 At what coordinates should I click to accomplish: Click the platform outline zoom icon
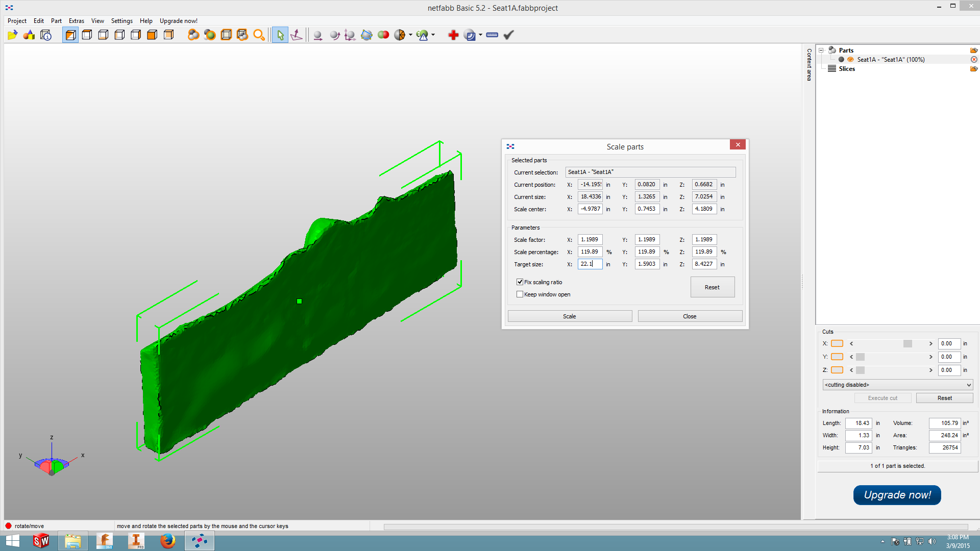click(x=226, y=35)
